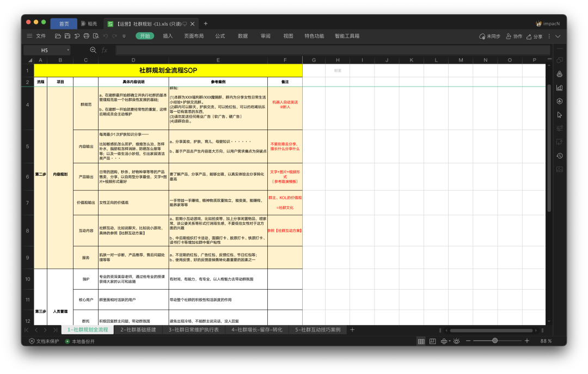Image resolution: width=588 pixels, height=374 pixels.
Task: Switch to normal grid view icon
Action: 421,341
